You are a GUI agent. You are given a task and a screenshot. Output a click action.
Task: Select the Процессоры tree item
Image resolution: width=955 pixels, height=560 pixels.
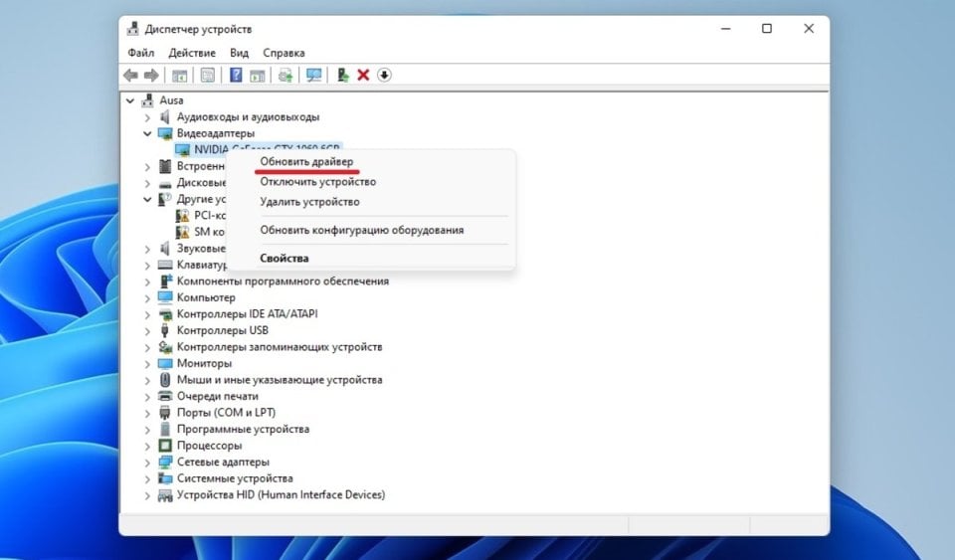(209, 446)
